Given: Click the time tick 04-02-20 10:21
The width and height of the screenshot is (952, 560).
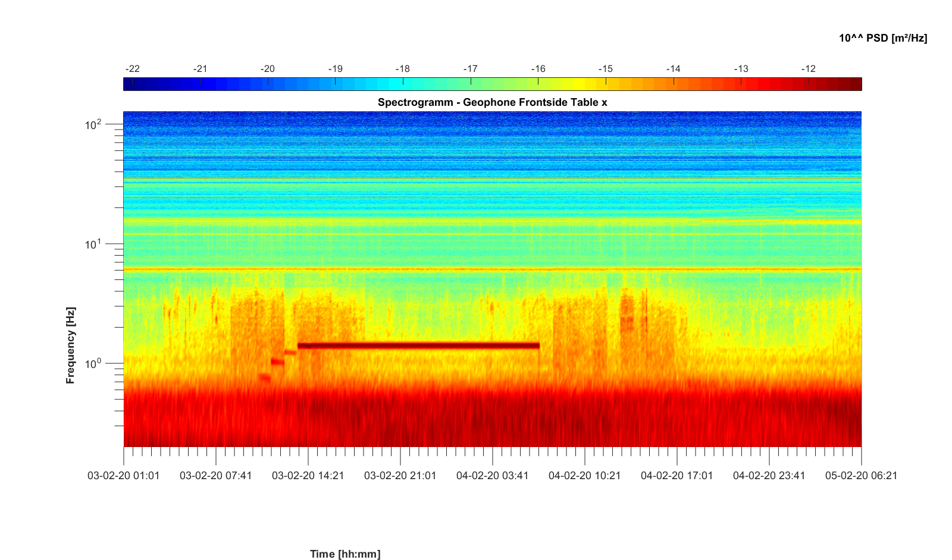Looking at the screenshot, I should point(585,476).
